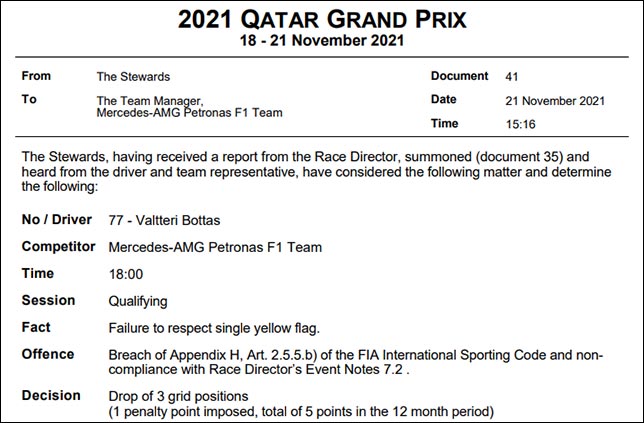
Task: Click the Offence label
Action: click(x=48, y=354)
